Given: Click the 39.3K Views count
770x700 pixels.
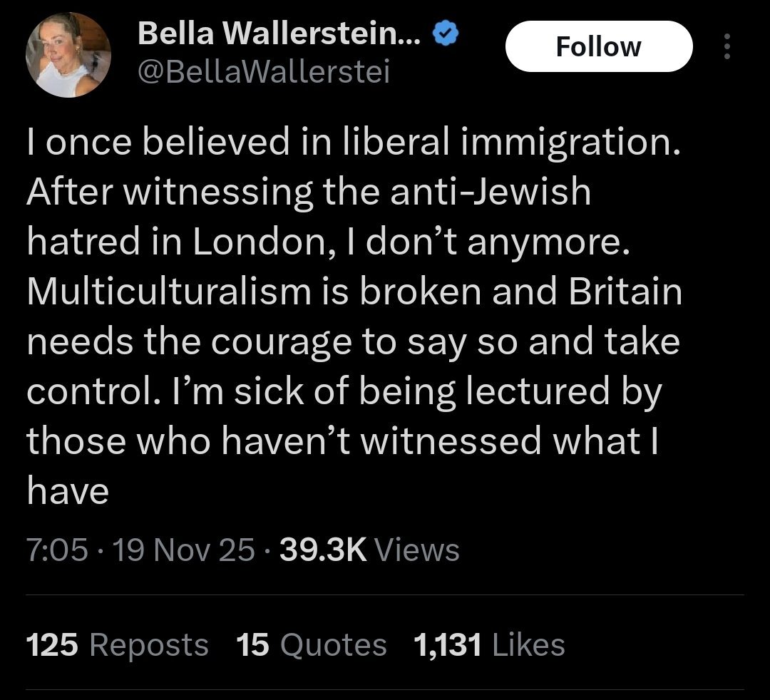Looking at the screenshot, I should [x=370, y=550].
